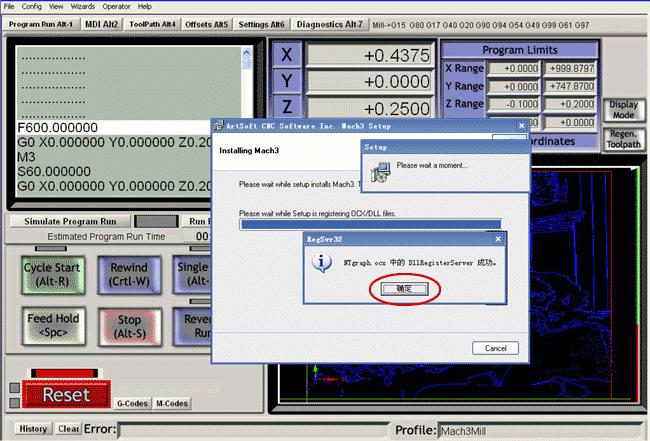
Task: Click X Range minimum value +0.0000
Action: (514, 68)
